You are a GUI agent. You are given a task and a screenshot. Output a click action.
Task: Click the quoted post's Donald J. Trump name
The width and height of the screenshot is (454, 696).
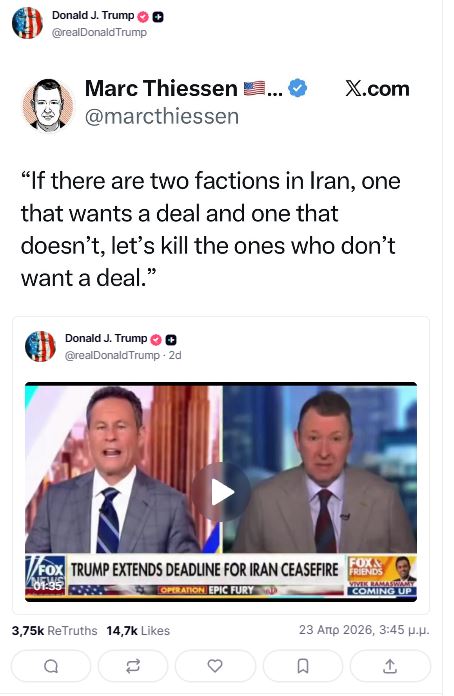point(106,338)
